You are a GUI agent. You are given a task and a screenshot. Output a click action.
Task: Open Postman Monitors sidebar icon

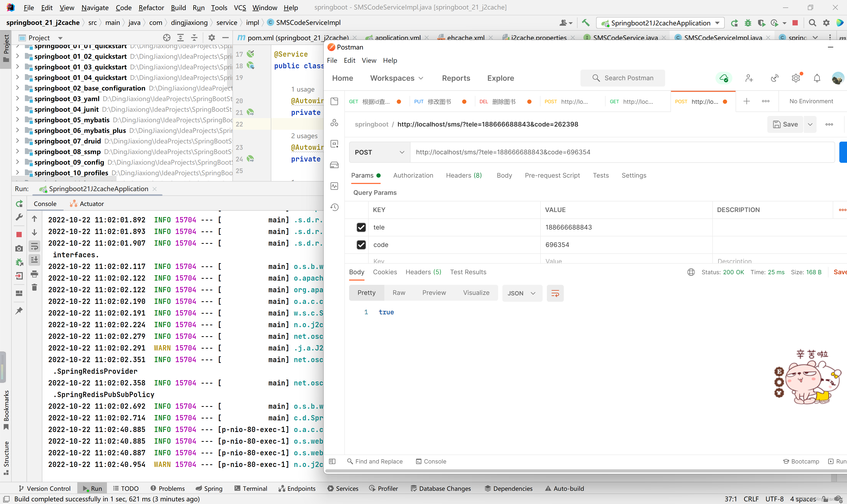[x=335, y=186]
